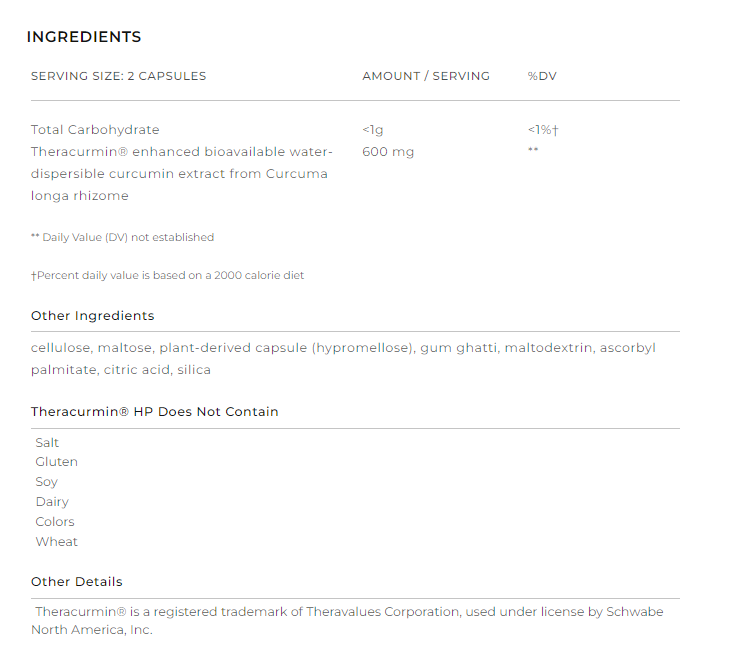Click the Serving Size: 2 Capsules label
The image size is (732, 649).
(118, 76)
